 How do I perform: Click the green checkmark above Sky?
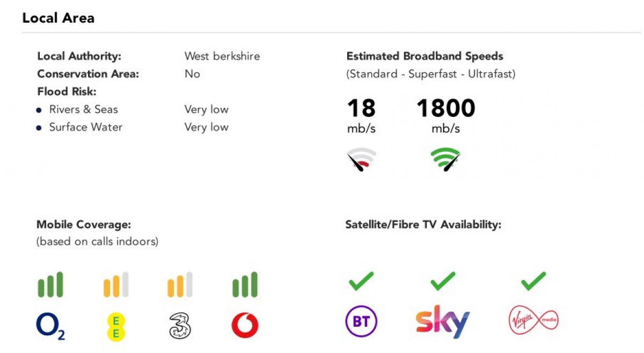[443, 281]
